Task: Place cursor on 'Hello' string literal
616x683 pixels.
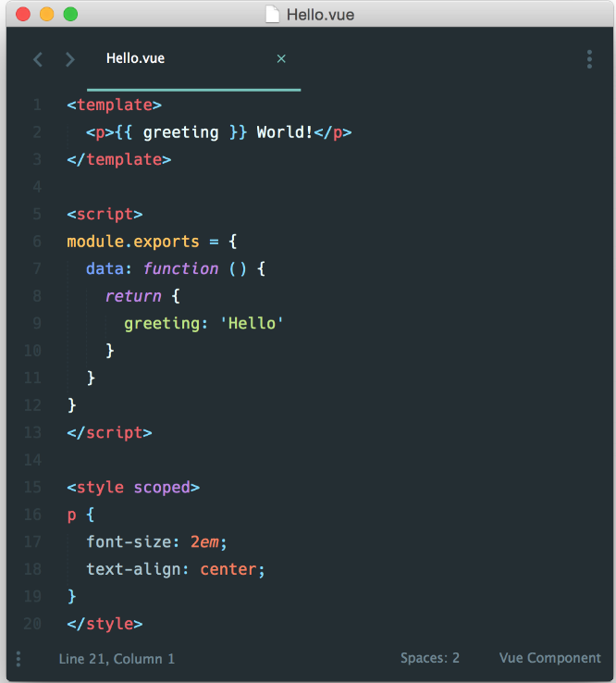Action: pos(252,323)
